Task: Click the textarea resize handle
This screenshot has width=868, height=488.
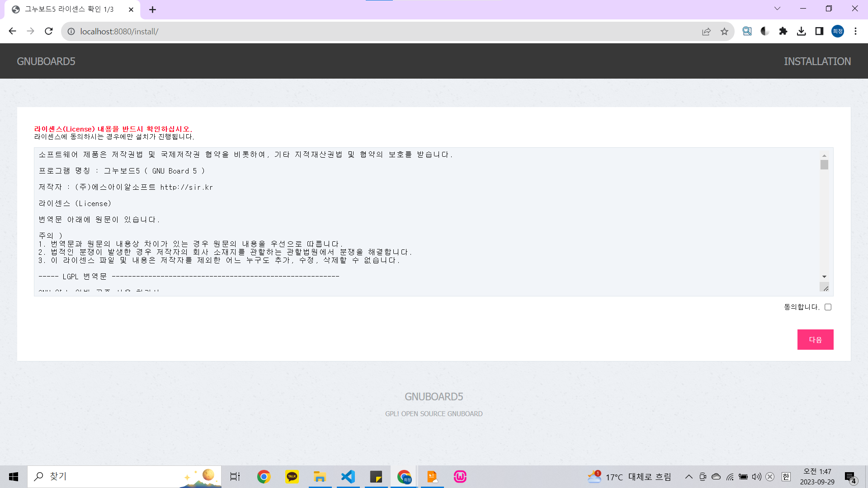Action: [x=826, y=288]
